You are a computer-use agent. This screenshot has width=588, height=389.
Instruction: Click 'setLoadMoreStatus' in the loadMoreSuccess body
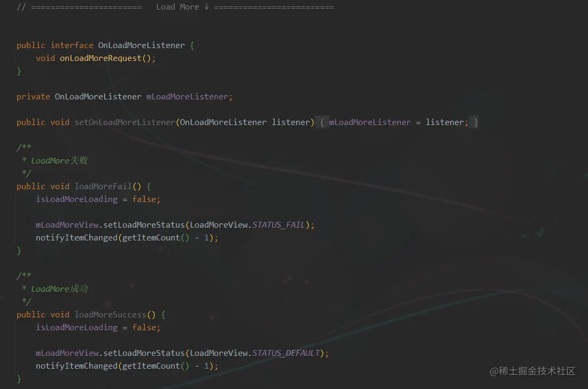144,353
